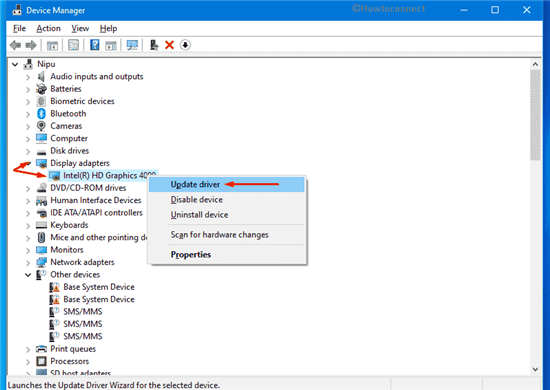Viewport: 550px width, 390px height.
Task: Expand the Cameras node
Action: 28,126
